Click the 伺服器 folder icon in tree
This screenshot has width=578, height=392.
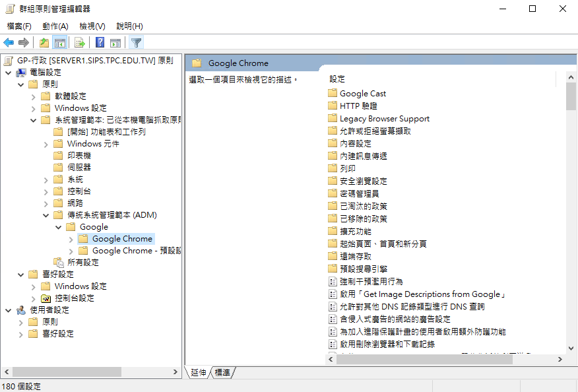click(58, 168)
